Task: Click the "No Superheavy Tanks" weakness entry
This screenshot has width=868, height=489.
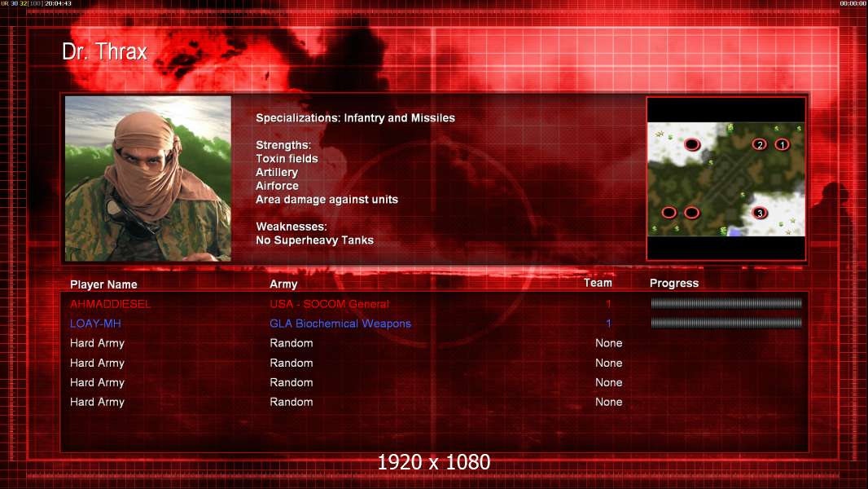Action: coord(314,240)
